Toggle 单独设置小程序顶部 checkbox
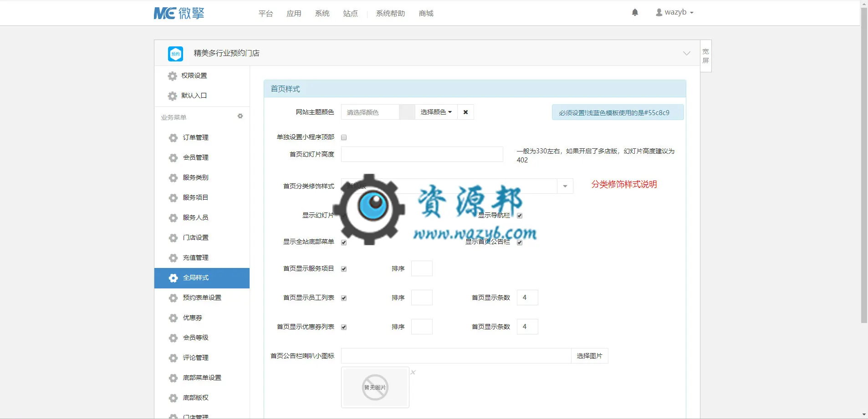The width and height of the screenshot is (868, 419). pyautogui.click(x=344, y=137)
